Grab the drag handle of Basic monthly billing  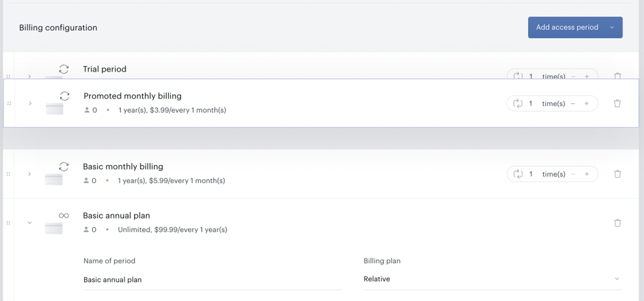coord(9,174)
